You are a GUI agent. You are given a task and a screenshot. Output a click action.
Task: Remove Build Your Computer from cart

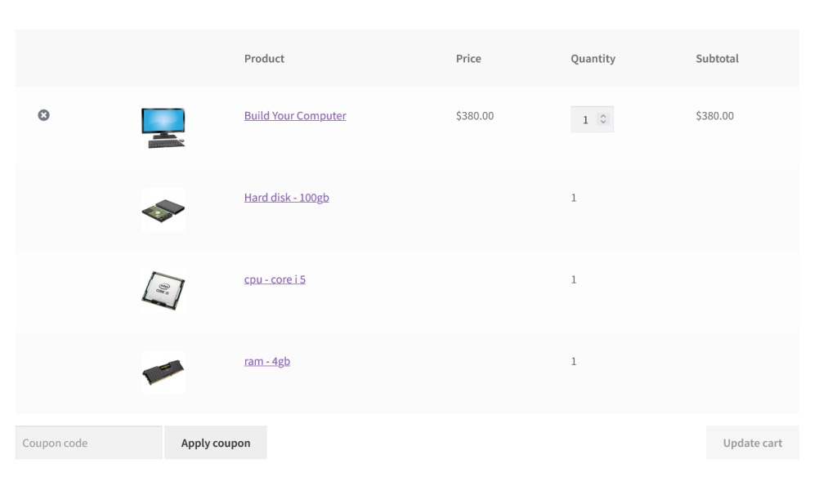[x=44, y=116]
